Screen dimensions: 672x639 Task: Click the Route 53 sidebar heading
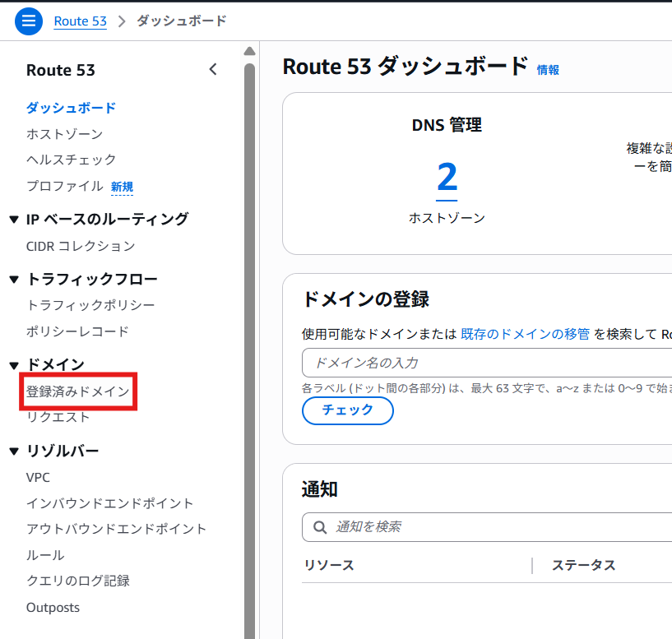(60, 70)
